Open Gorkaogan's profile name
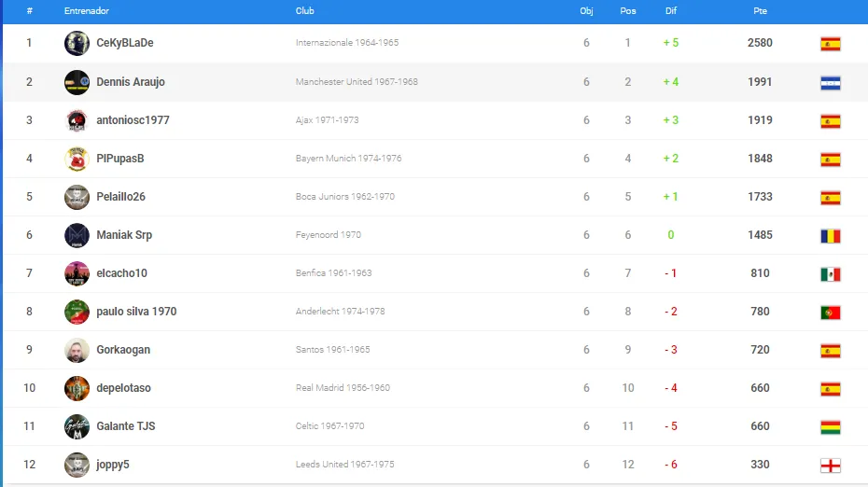Image resolution: width=868 pixels, height=487 pixels. (x=123, y=349)
